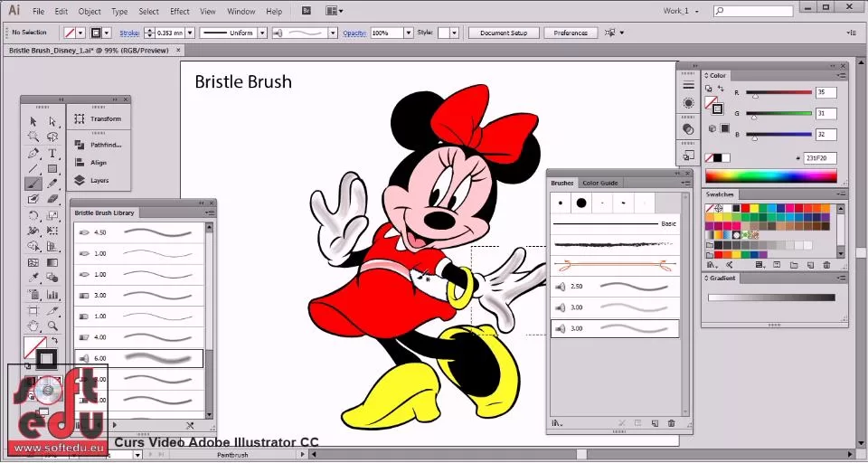Choose the Hand tool
Viewport: 868px width, 463px height.
click(33, 326)
